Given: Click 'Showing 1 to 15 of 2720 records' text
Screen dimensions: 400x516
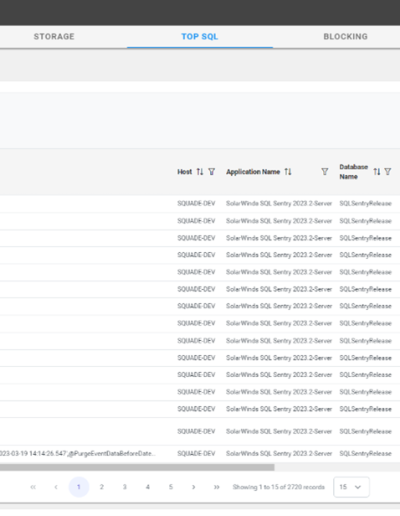Looking at the screenshot, I should (x=279, y=487).
